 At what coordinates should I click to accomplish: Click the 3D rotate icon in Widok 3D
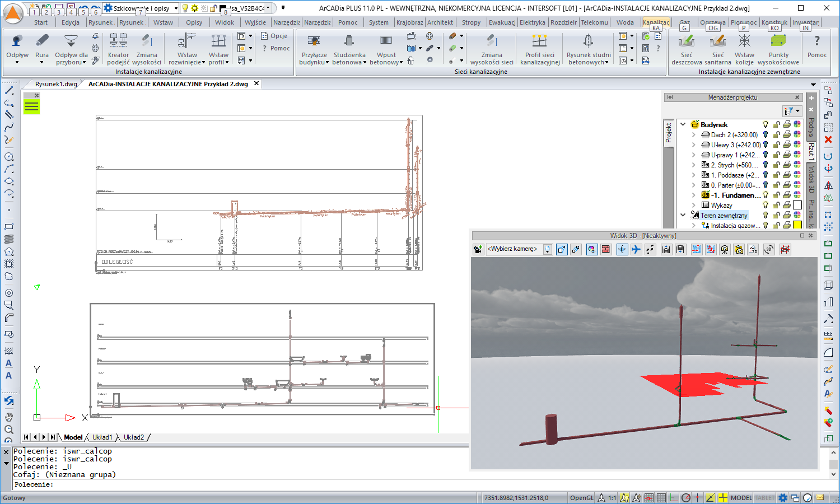tap(769, 249)
